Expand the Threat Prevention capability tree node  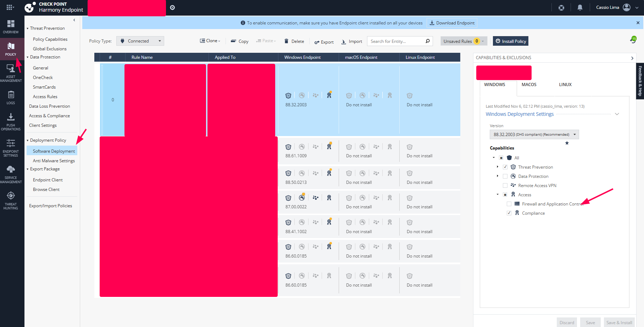tap(498, 167)
